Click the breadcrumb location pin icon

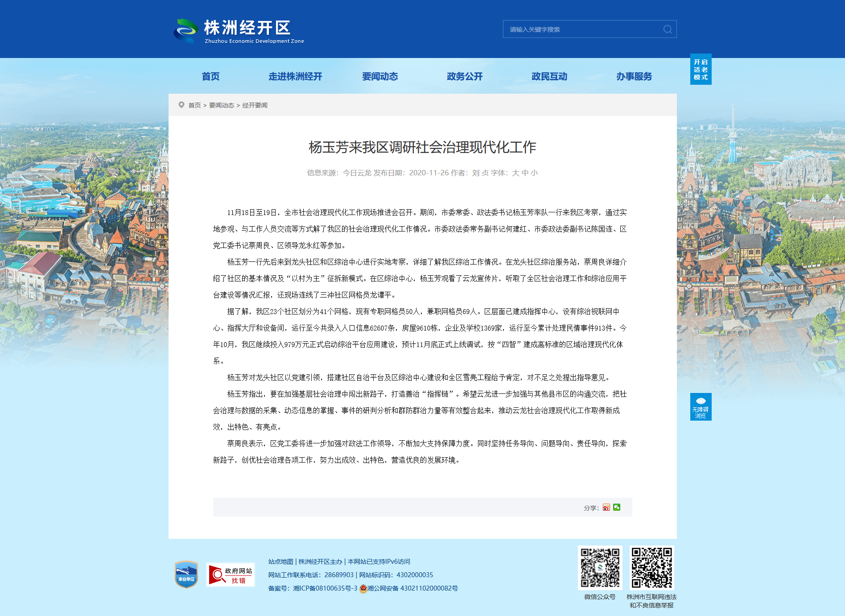point(181,105)
